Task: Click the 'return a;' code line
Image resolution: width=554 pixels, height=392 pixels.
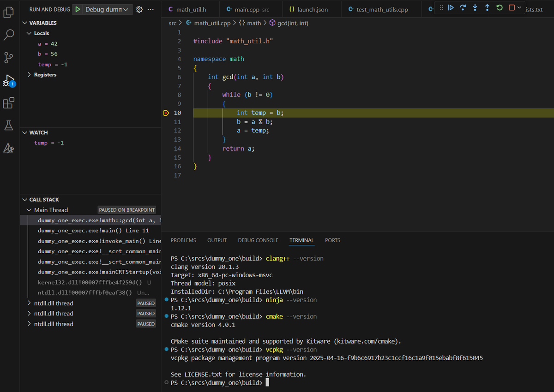Action: click(238, 148)
